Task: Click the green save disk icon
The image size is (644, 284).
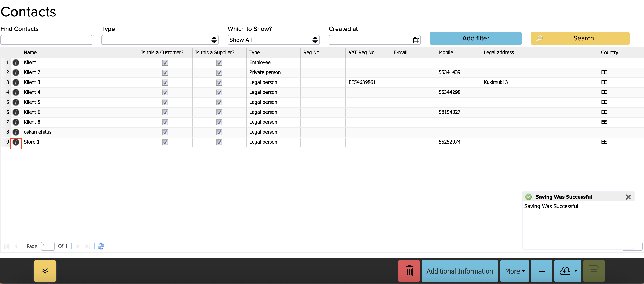Action: click(593, 271)
